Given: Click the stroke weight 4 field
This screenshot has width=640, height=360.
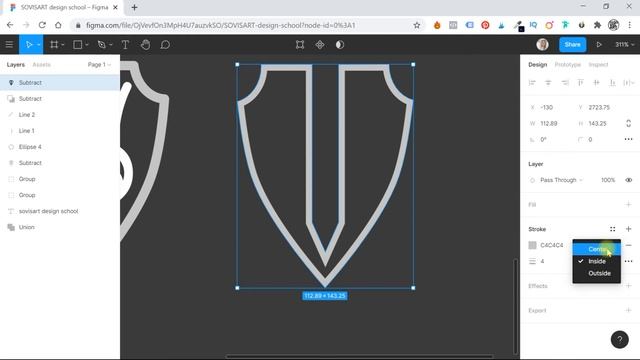Looking at the screenshot, I should [x=542, y=261].
